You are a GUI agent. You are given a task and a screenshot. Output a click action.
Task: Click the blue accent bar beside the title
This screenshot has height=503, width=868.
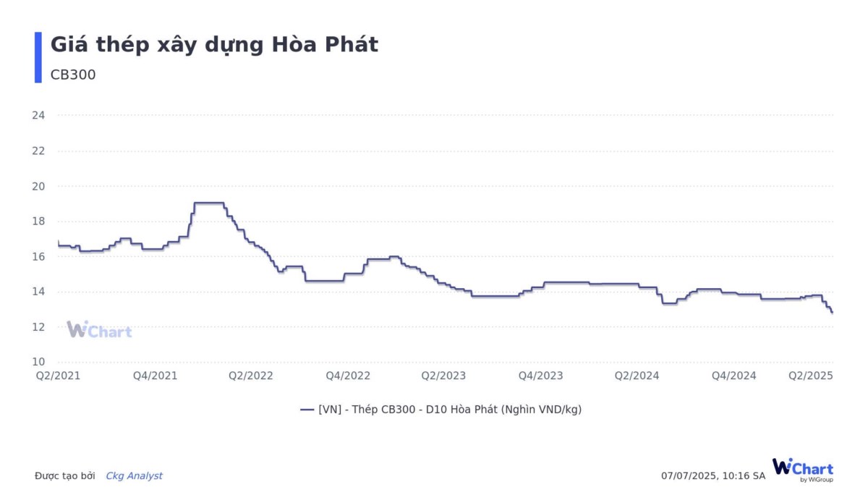pyautogui.click(x=38, y=57)
